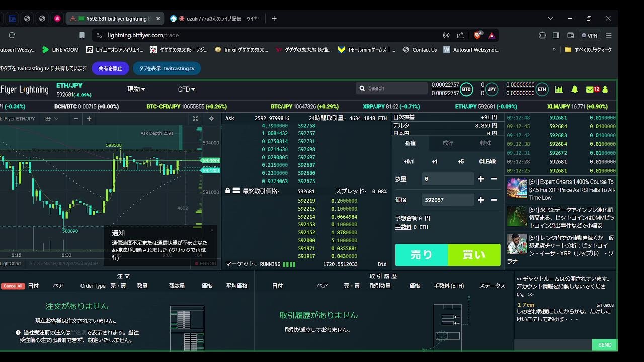
Task: Expand the chart to fullscreen
Action: point(196,119)
